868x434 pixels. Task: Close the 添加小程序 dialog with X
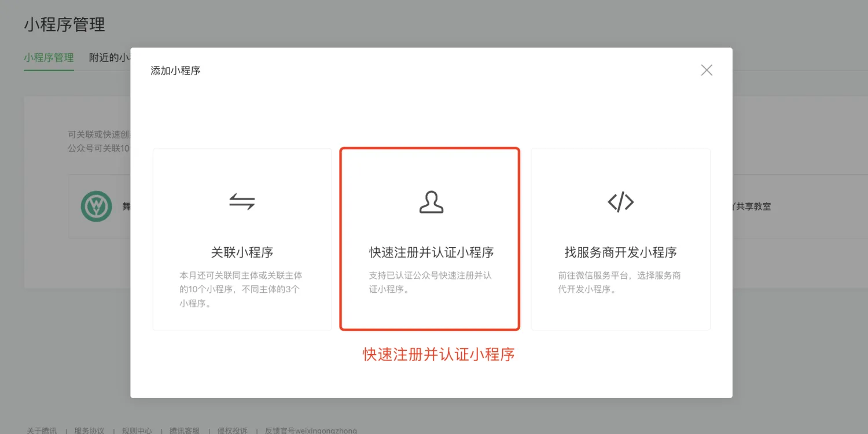[x=707, y=70]
